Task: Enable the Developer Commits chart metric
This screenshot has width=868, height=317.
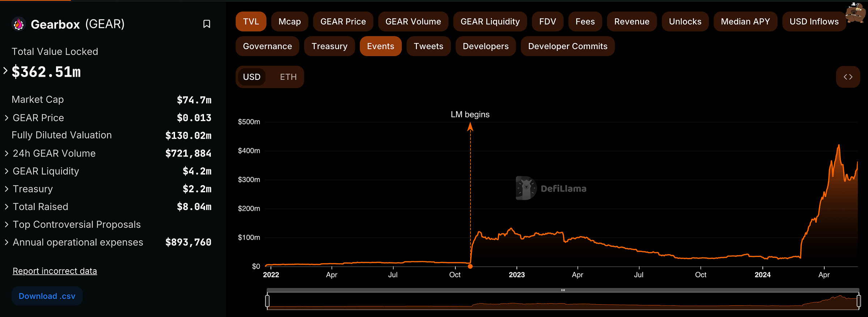Action: click(568, 46)
